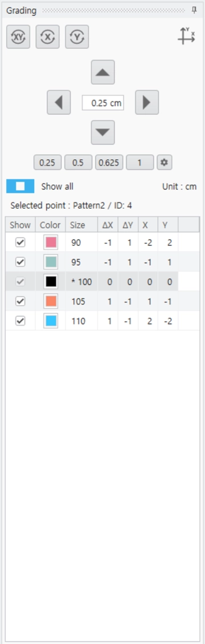205x644 pixels.
Task: Click the left arrow grading button
Action: (x=59, y=102)
